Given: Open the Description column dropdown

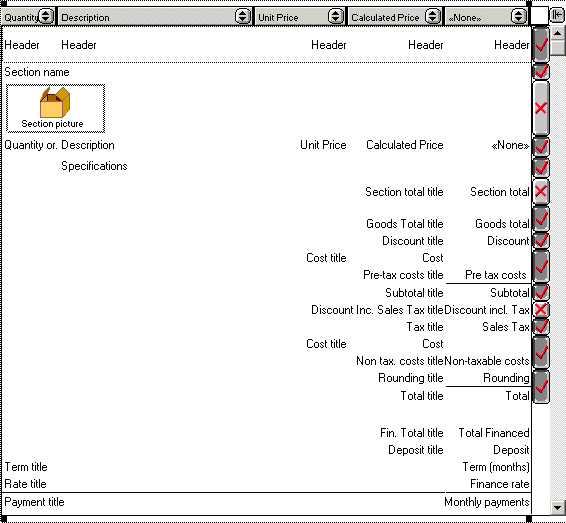Looking at the screenshot, I should click(x=243, y=16).
